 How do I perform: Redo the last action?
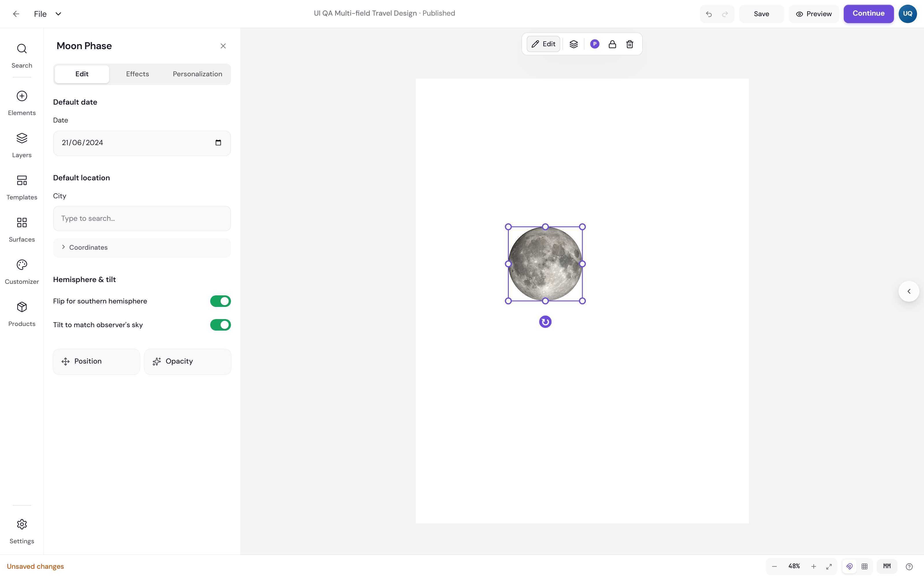[x=725, y=14]
